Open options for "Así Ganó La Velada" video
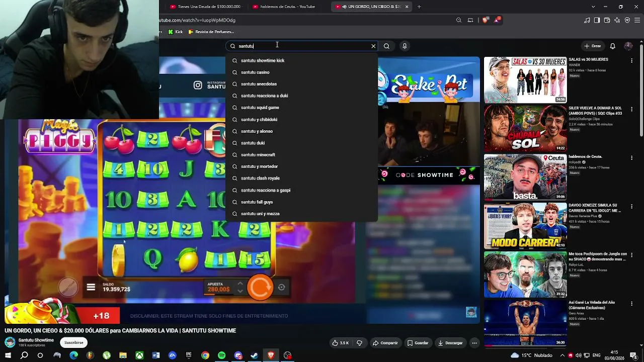Screen dimensions: 644x362 click(x=632, y=304)
